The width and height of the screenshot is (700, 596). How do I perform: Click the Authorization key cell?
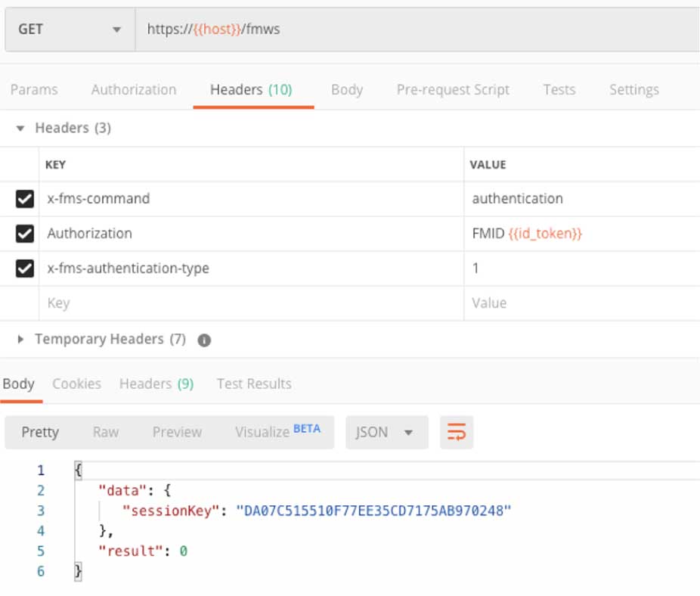(x=251, y=234)
